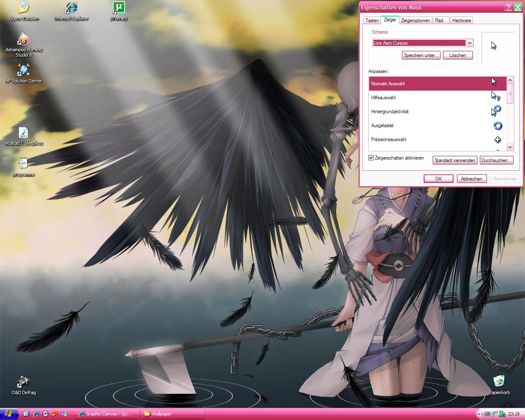Click Standard verwenden button
The width and height of the screenshot is (525, 420).
(455, 160)
